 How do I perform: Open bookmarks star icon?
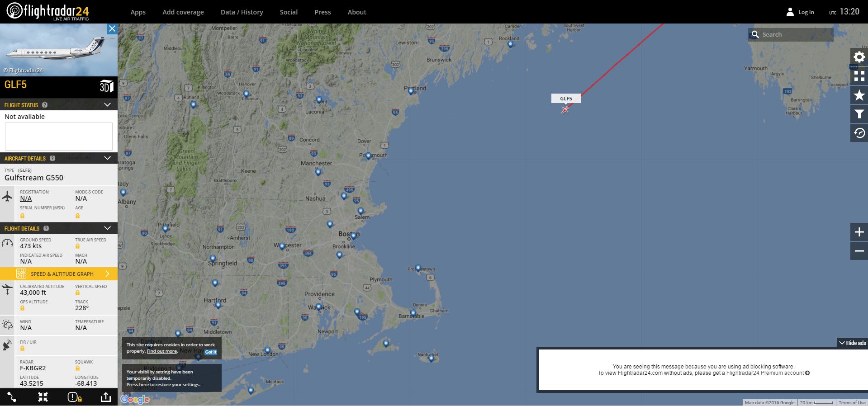click(x=859, y=95)
